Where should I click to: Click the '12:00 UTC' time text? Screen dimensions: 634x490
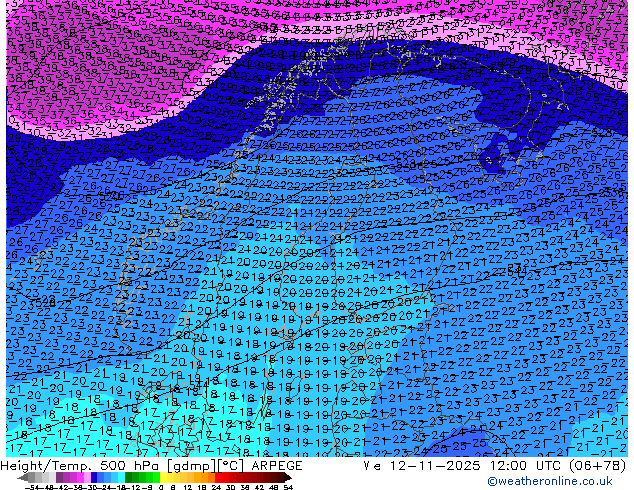point(528,466)
